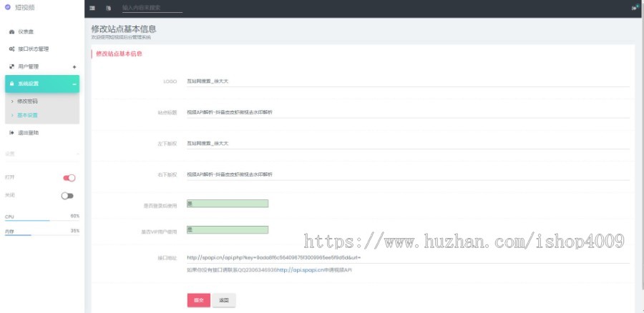Click the 修改站点基本信息 page heading
Image resolution: width=644 pixels, height=313 pixels.
pos(124,29)
